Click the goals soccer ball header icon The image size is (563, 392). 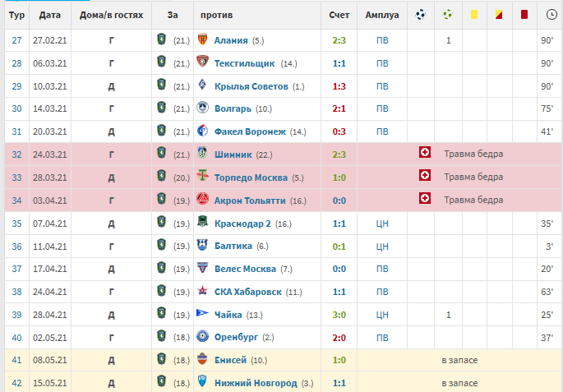coord(421,15)
